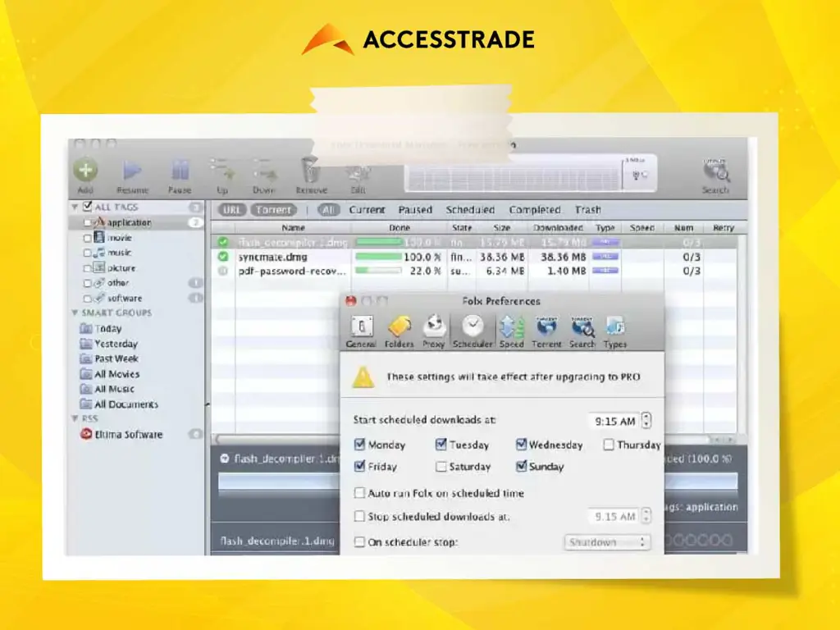Image resolution: width=840 pixels, height=630 pixels.
Task: Click the Edit toolbar icon
Action: coord(358,172)
